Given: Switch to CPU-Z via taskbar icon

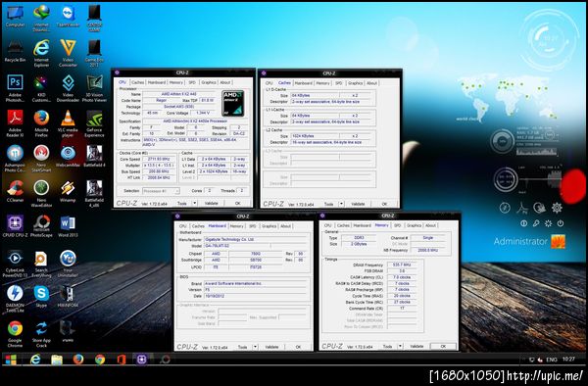Looking at the screenshot, I should pos(141,360).
